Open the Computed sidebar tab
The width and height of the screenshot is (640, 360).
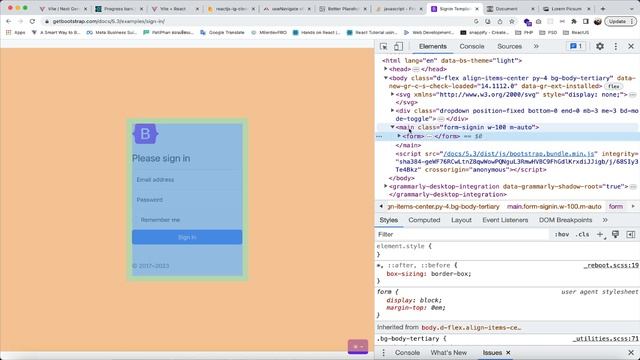coord(424,220)
